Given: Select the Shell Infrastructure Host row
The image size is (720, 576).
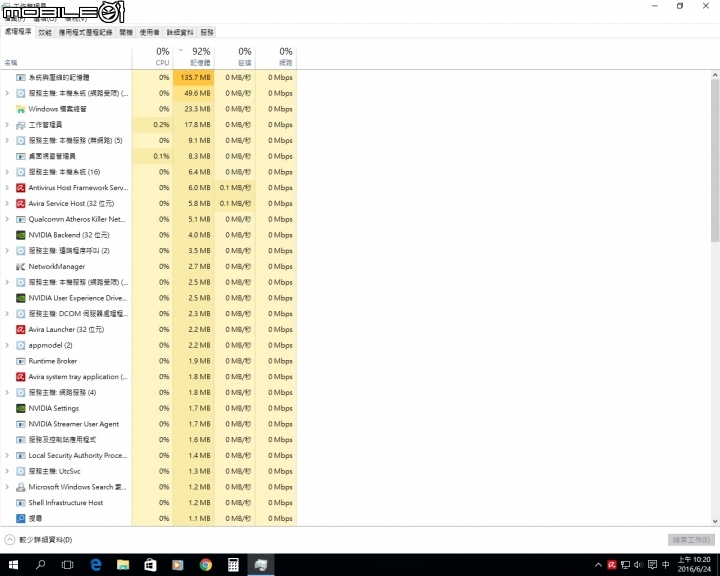Looking at the screenshot, I should click(149, 503).
